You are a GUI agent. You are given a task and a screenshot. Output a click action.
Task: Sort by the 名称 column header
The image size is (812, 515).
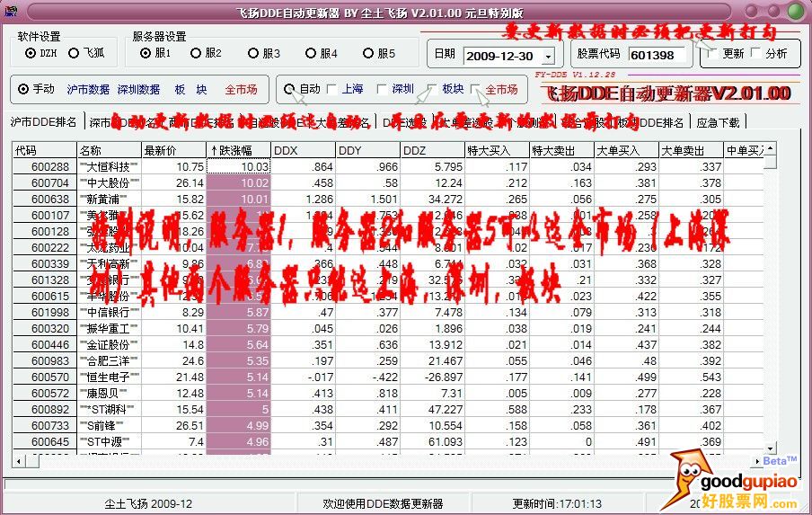(x=109, y=150)
